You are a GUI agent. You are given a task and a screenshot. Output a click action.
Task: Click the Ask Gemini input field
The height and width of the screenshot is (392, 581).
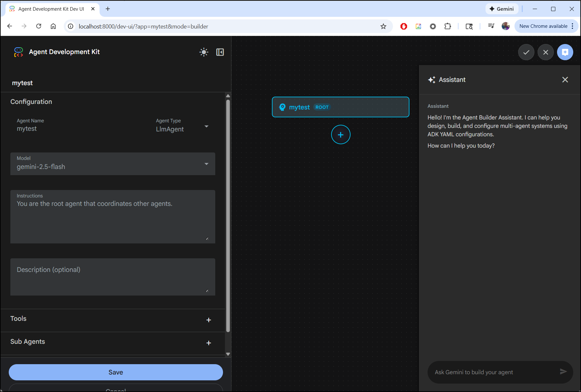(x=494, y=372)
